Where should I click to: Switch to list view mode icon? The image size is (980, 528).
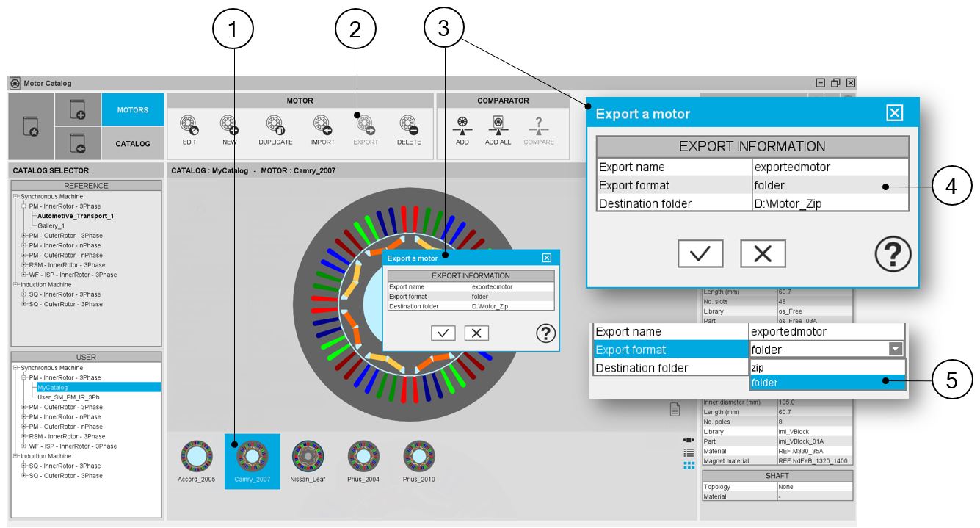coord(689,452)
